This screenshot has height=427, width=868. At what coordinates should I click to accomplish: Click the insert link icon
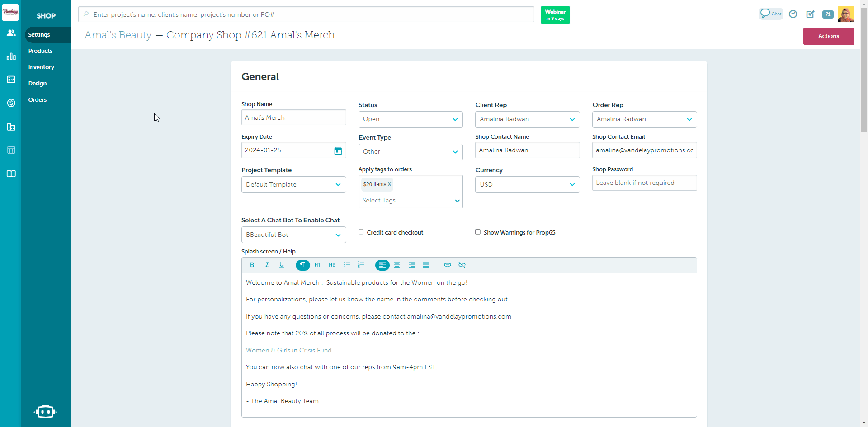tap(447, 265)
